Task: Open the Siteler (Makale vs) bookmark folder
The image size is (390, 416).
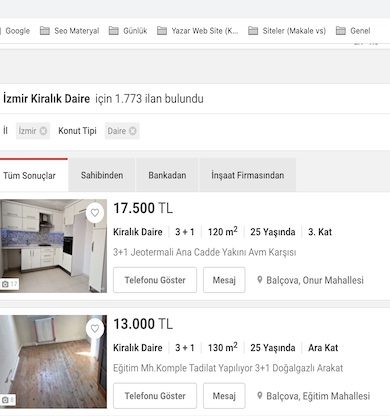Action: click(x=287, y=31)
